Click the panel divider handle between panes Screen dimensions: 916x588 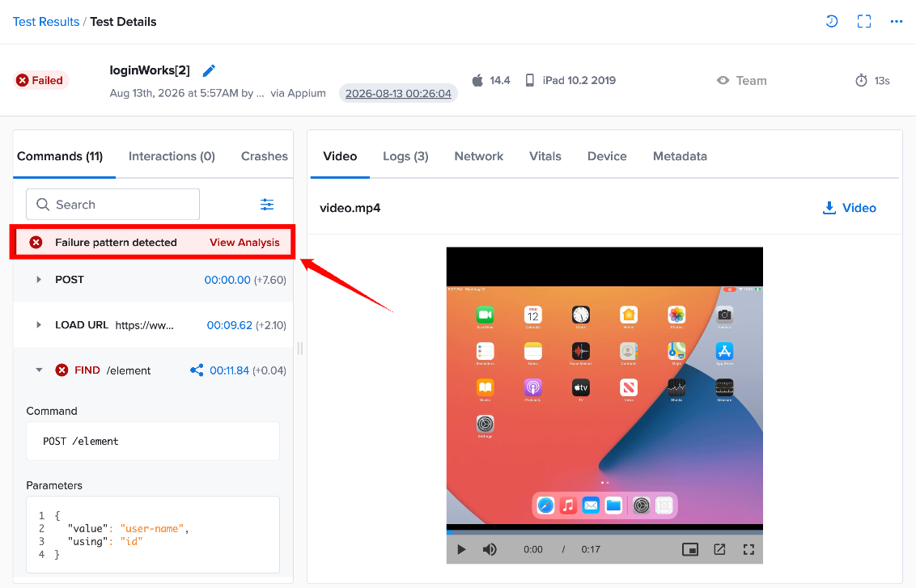pos(300,349)
